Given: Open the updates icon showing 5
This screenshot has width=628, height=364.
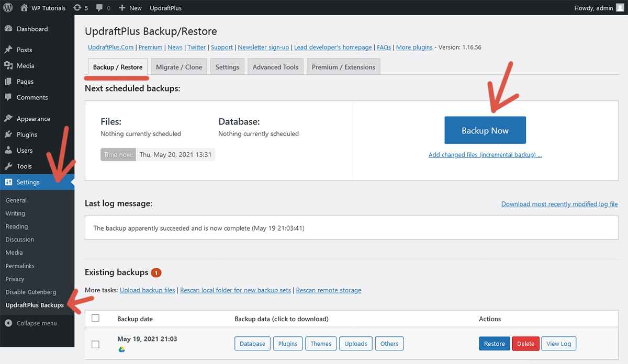Looking at the screenshot, I should coord(77,8).
